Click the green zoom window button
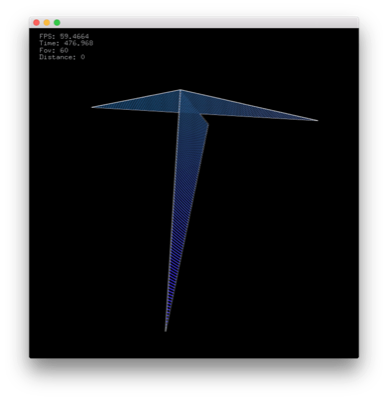The width and height of the screenshot is (388, 400). click(57, 23)
